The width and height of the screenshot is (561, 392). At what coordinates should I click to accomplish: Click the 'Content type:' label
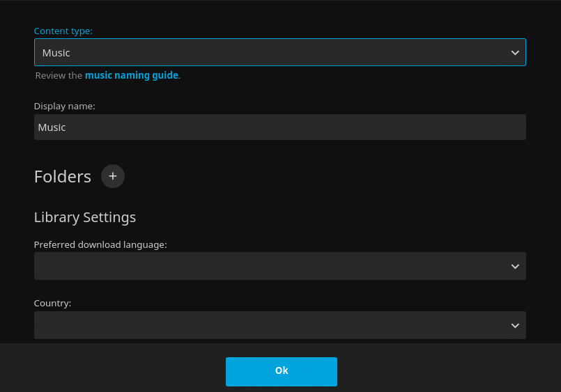coord(63,31)
